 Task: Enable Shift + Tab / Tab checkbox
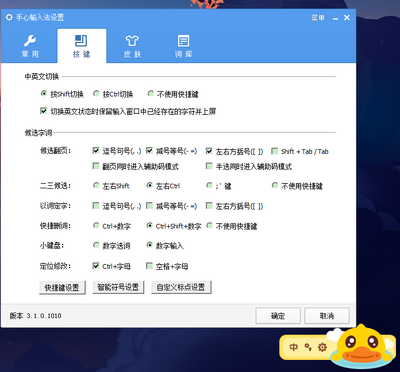click(275, 151)
